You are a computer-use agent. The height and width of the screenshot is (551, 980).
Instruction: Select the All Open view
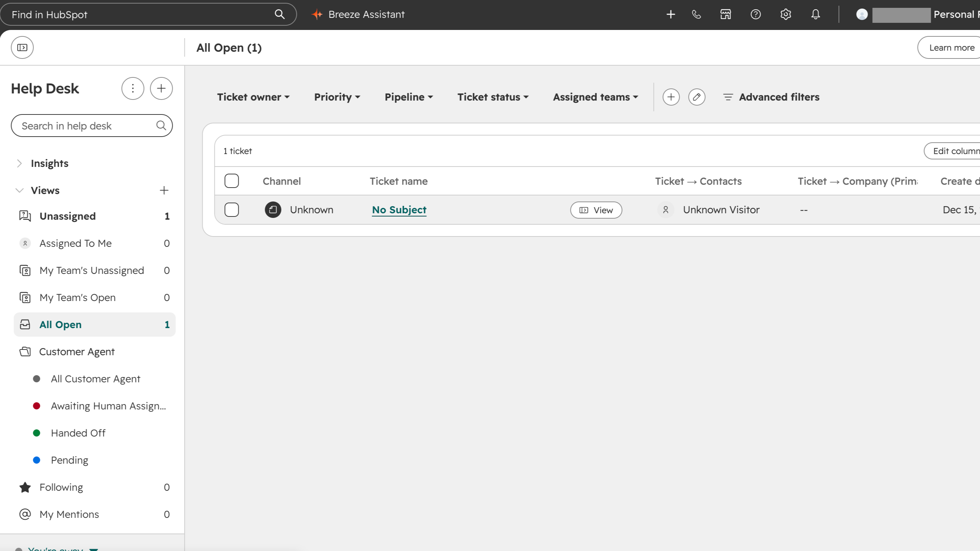[x=95, y=325]
